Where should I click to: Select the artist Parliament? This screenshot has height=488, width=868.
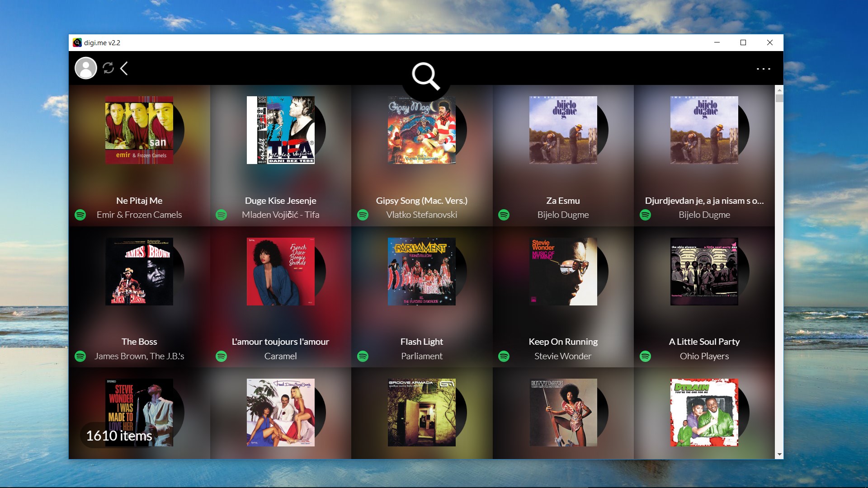[x=422, y=356]
